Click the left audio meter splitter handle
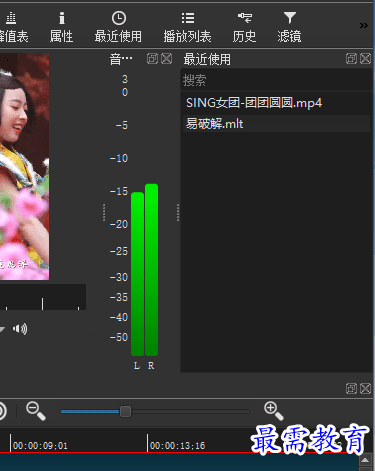Image resolution: width=375 pixels, height=471 pixels. [104, 213]
